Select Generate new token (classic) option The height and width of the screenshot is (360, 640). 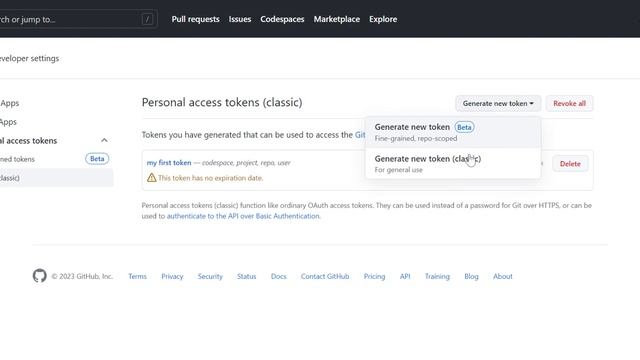(x=453, y=163)
